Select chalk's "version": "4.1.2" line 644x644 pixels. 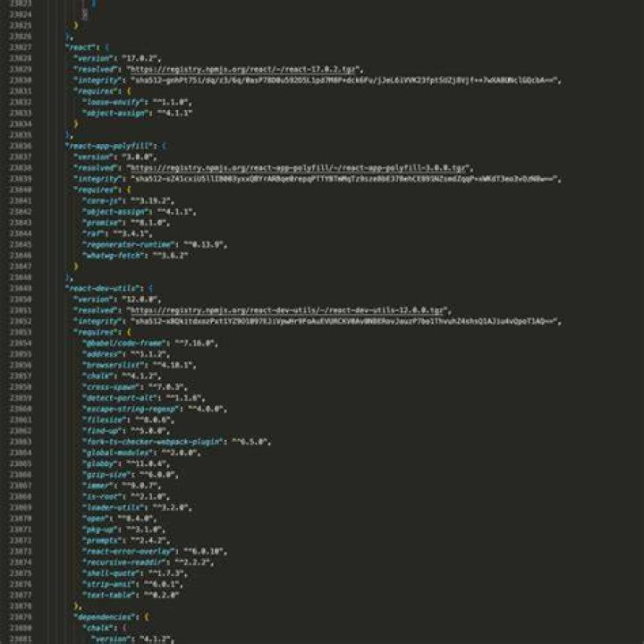tap(132, 639)
